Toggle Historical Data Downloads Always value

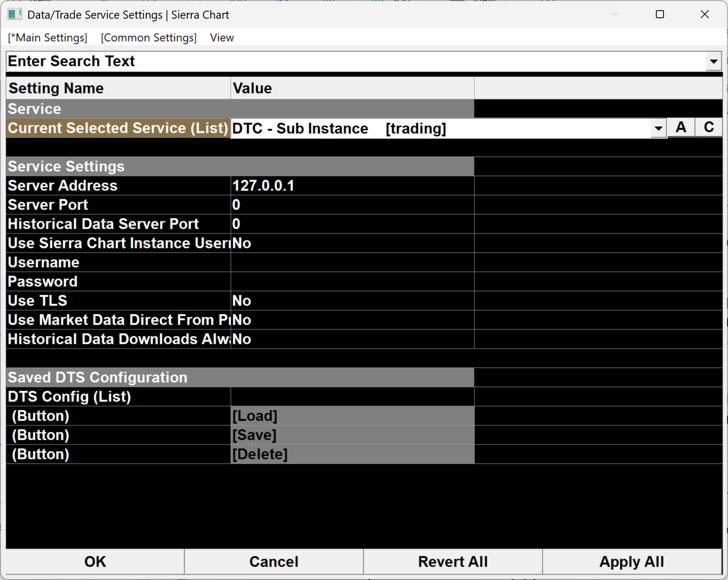pyautogui.click(x=353, y=339)
